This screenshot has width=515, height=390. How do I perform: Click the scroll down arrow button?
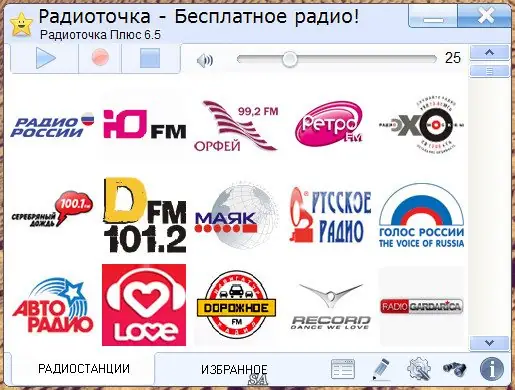[489, 343]
